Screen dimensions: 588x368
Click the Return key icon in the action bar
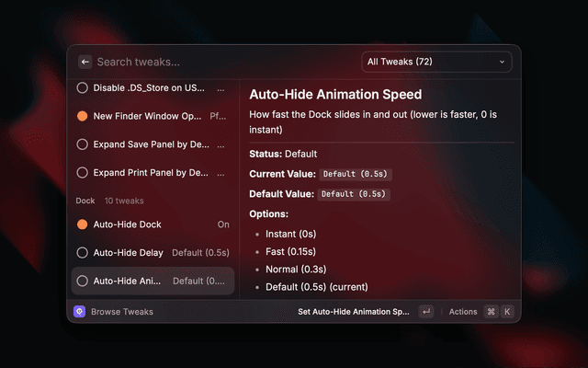pos(425,312)
